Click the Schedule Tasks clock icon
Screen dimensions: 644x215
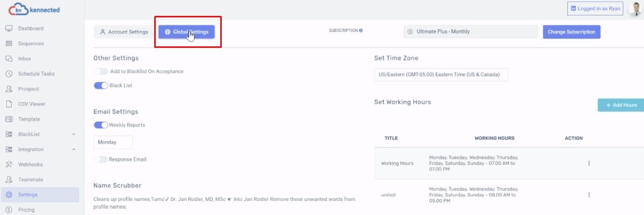point(9,74)
